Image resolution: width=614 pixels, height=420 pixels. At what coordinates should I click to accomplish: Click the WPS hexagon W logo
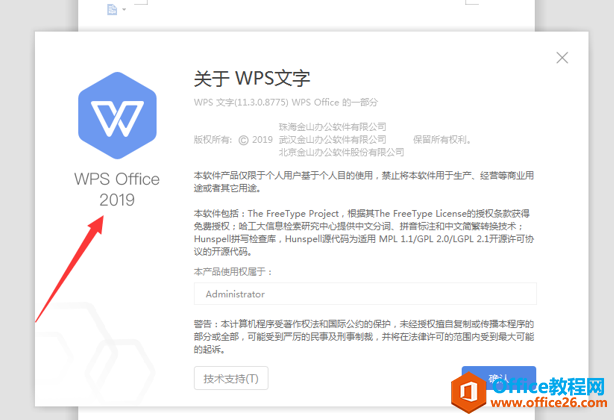point(117,115)
